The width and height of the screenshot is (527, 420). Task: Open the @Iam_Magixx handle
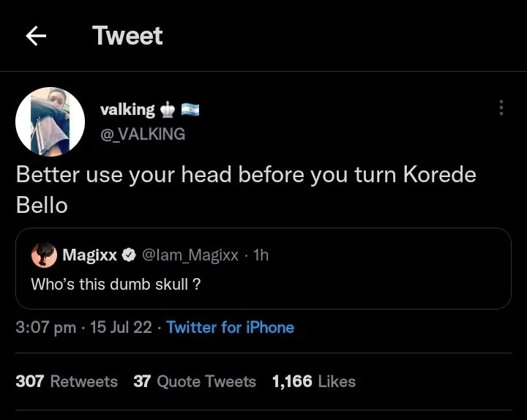189,255
